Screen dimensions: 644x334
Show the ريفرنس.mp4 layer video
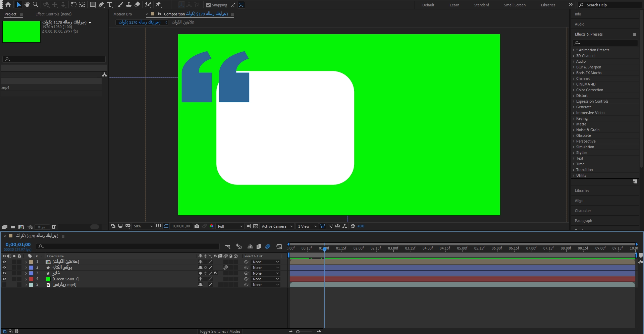point(4,285)
